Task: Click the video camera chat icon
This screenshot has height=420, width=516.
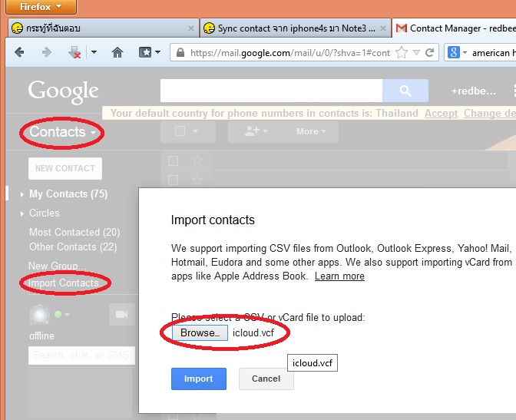Action: click(122, 315)
